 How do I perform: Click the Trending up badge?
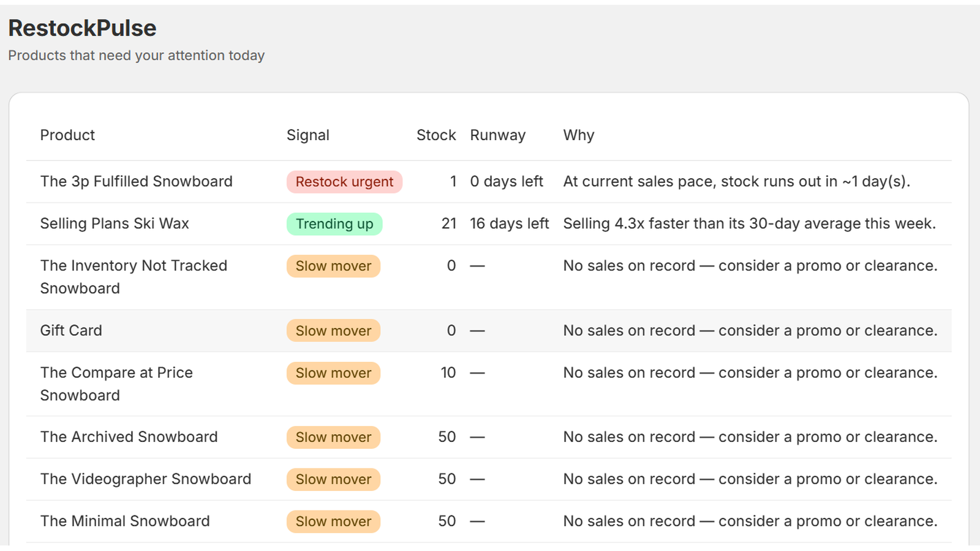click(x=334, y=224)
